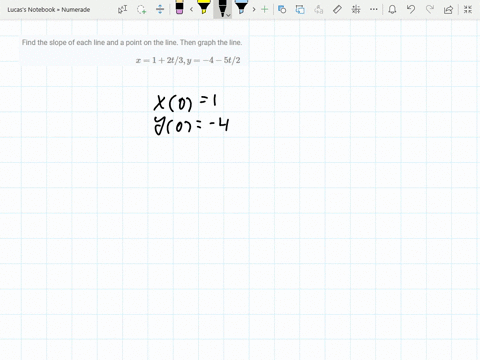The image size is (480, 360).
Task: Show previous pens with left chevron
Action: tap(191, 9)
